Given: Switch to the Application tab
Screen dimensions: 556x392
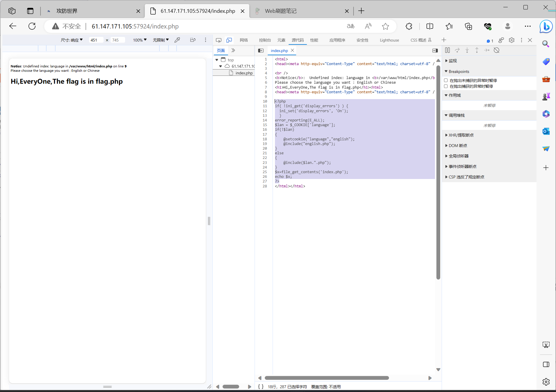Looking at the screenshot, I should pyautogui.click(x=337, y=40).
